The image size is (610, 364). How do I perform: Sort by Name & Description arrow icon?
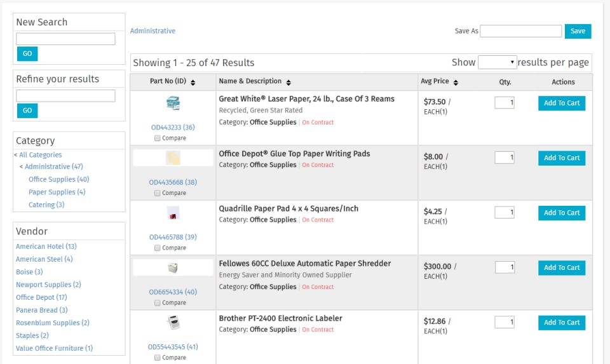[x=288, y=83]
